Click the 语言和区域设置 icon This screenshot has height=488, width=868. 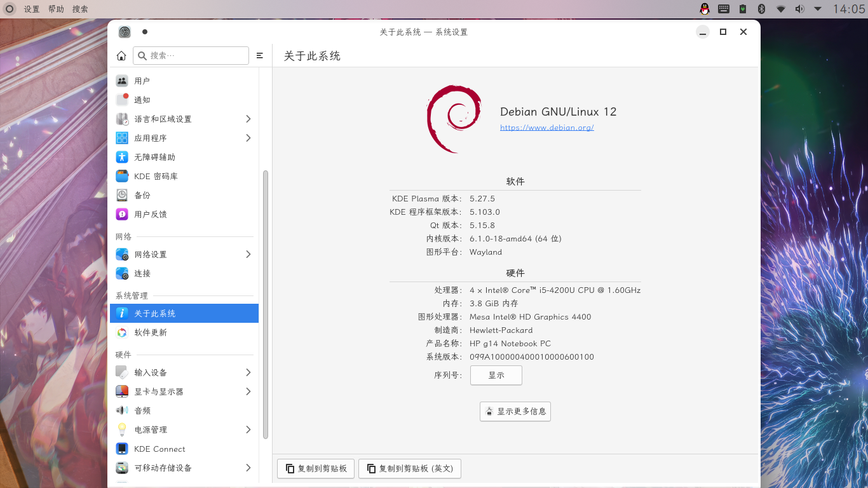pos(122,119)
